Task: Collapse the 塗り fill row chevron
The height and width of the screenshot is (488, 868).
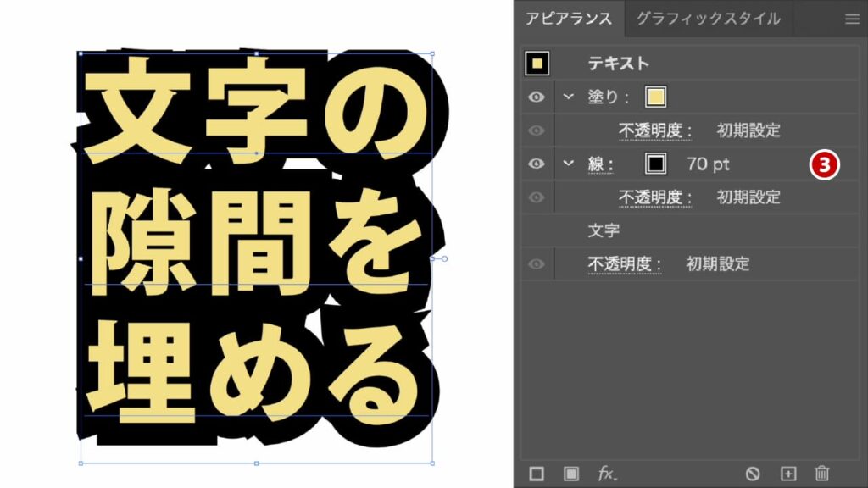Action: pos(568,97)
